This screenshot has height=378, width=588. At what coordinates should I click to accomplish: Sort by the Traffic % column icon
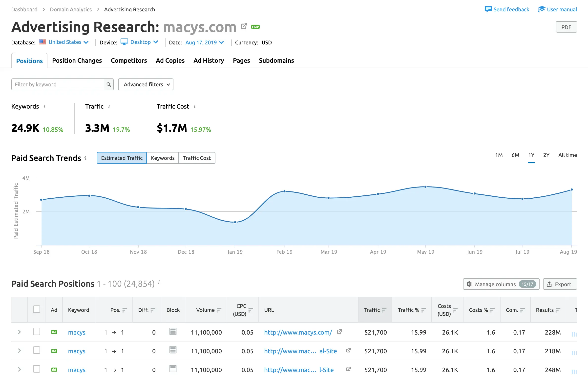click(424, 310)
